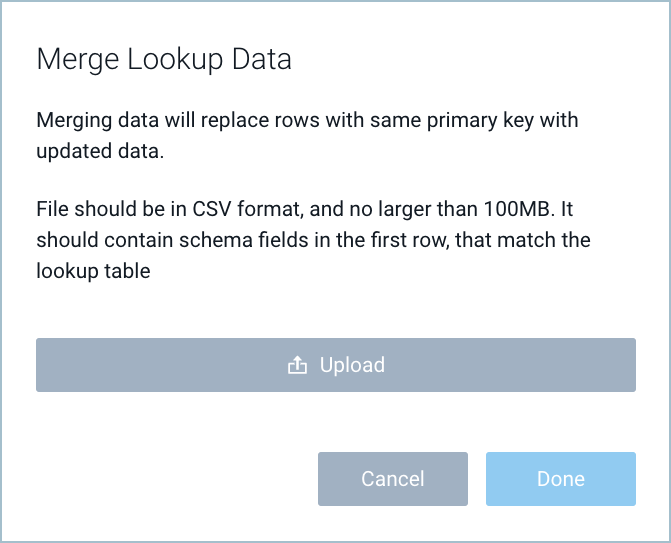Click the 'lookup table' text line
Viewport: 671px width, 543px height.
(93, 271)
